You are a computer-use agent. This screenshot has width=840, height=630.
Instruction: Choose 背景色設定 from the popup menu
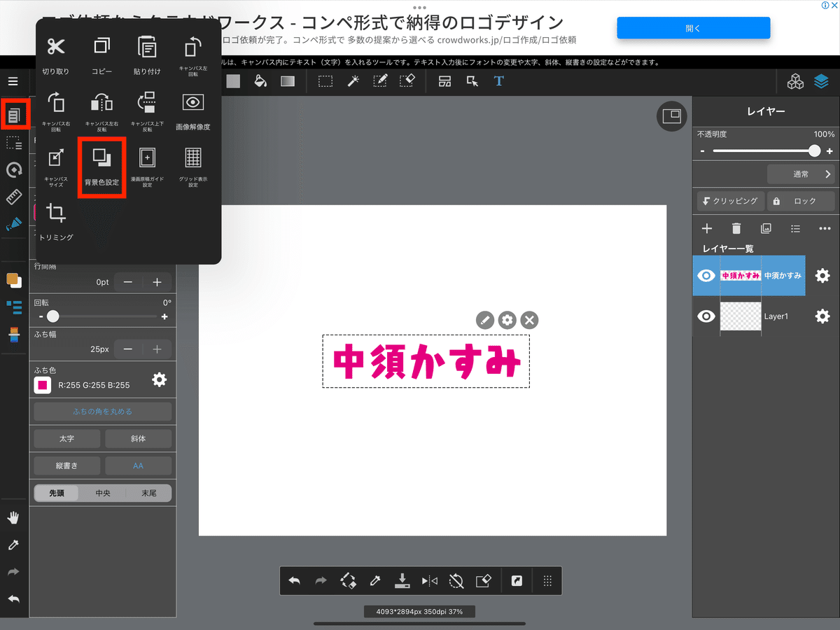pyautogui.click(x=101, y=167)
